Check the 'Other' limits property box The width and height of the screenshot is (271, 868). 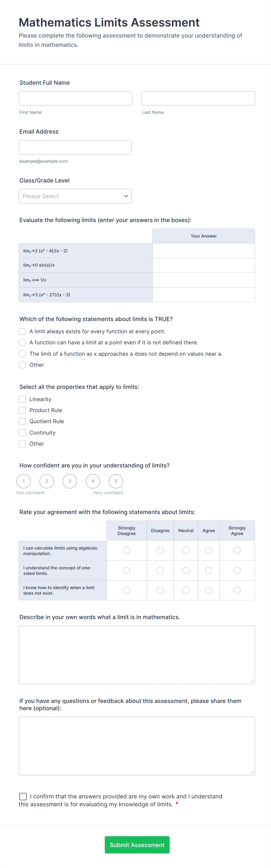pyautogui.click(x=22, y=443)
